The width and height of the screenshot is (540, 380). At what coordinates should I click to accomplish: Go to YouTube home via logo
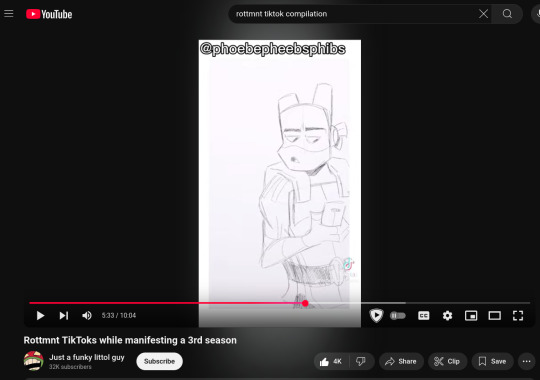(x=49, y=14)
